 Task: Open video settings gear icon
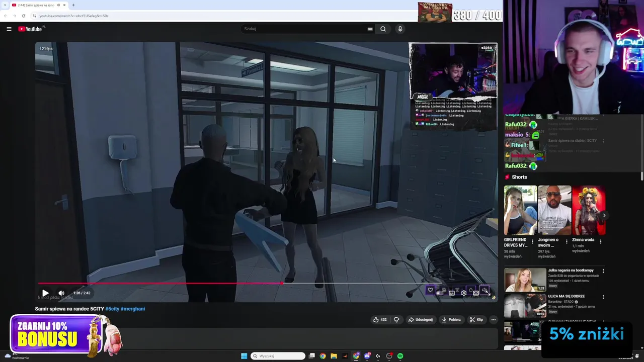pos(463,293)
